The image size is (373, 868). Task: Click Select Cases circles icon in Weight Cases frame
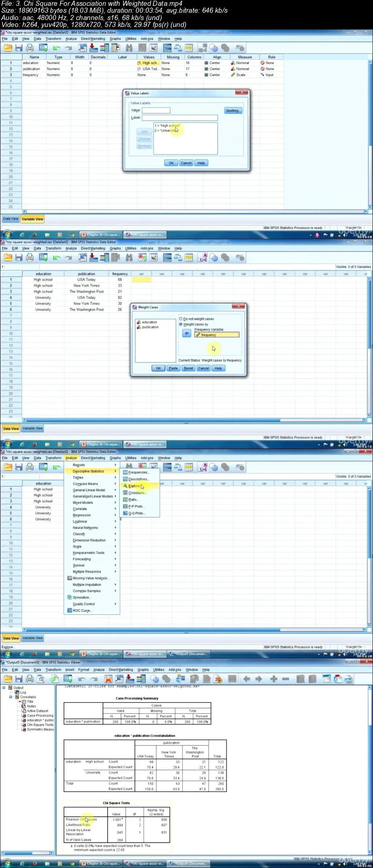(x=214, y=258)
